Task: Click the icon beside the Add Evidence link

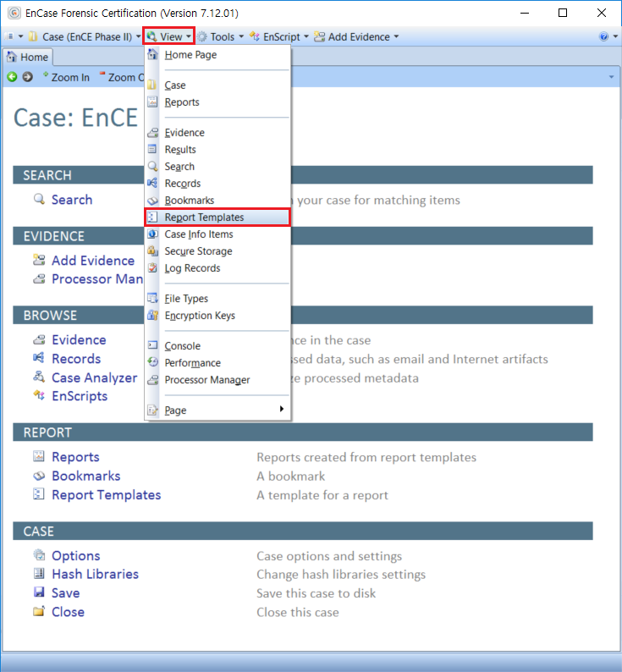Action: pyautogui.click(x=39, y=260)
